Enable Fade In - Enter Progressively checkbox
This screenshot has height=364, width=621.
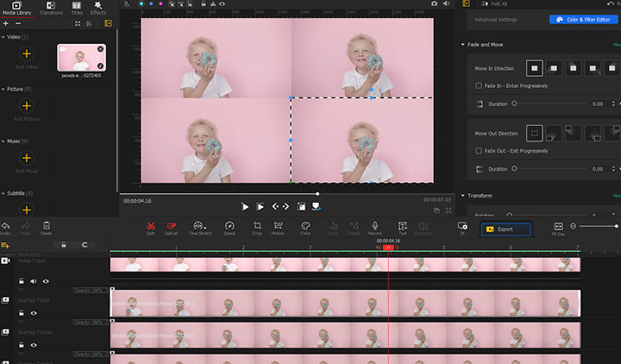tap(480, 85)
